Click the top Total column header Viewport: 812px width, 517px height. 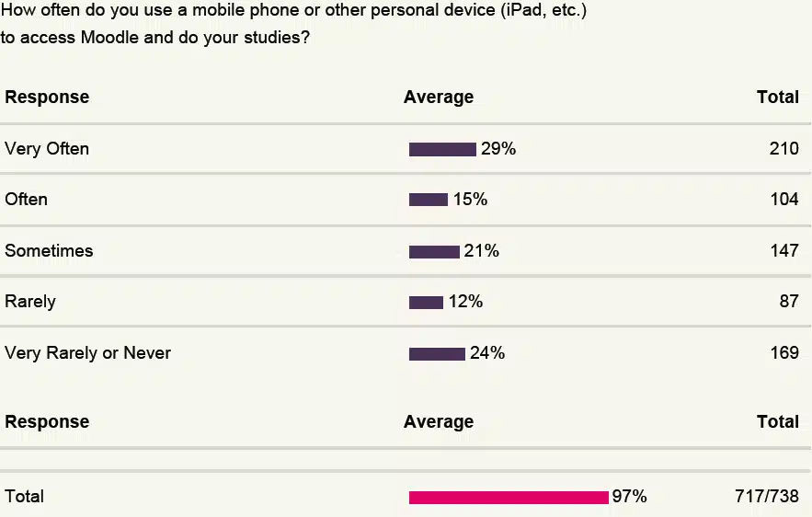click(x=778, y=97)
